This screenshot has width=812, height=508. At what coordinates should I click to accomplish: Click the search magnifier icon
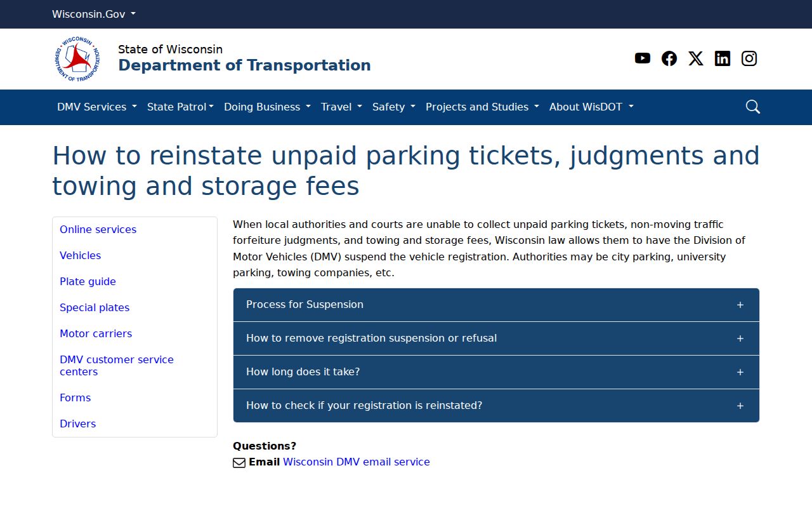[x=753, y=107]
